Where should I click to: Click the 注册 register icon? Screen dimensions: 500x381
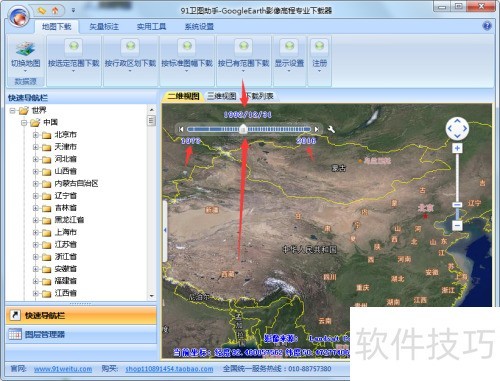point(319,46)
